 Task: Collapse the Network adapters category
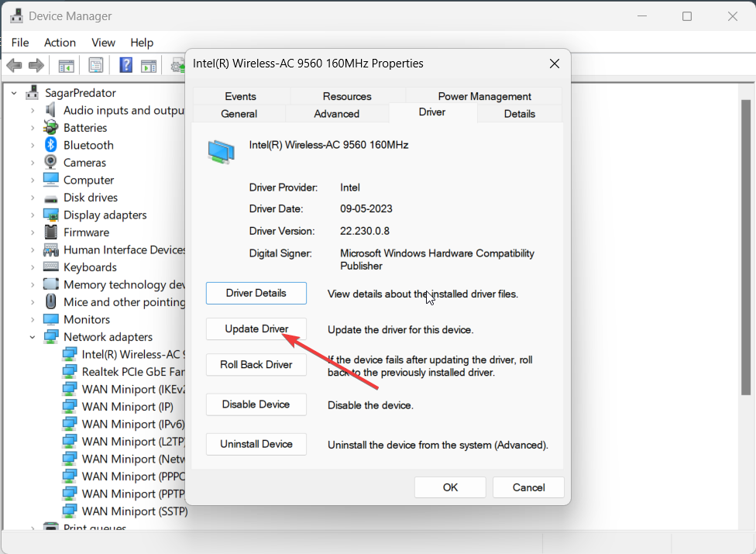pyautogui.click(x=33, y=337)
